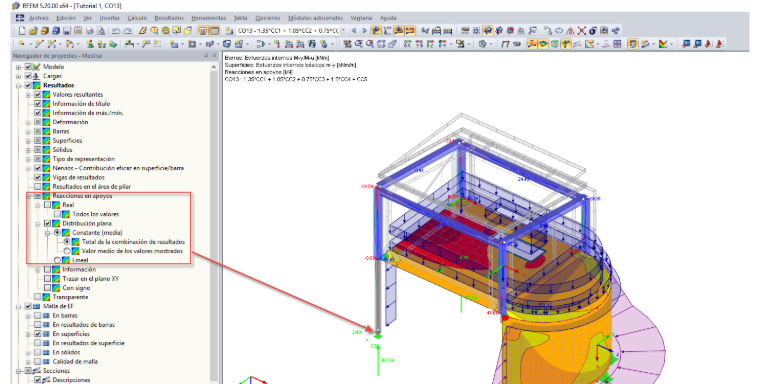760x384 pixels.
Task: Go to previous load case arrow
Action: (354, 31)
